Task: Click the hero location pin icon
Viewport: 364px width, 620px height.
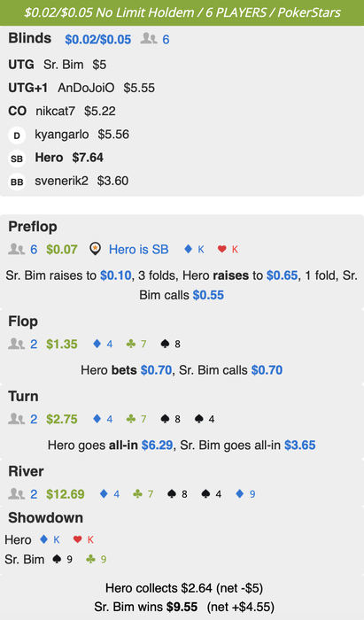Action: [95, 249]
